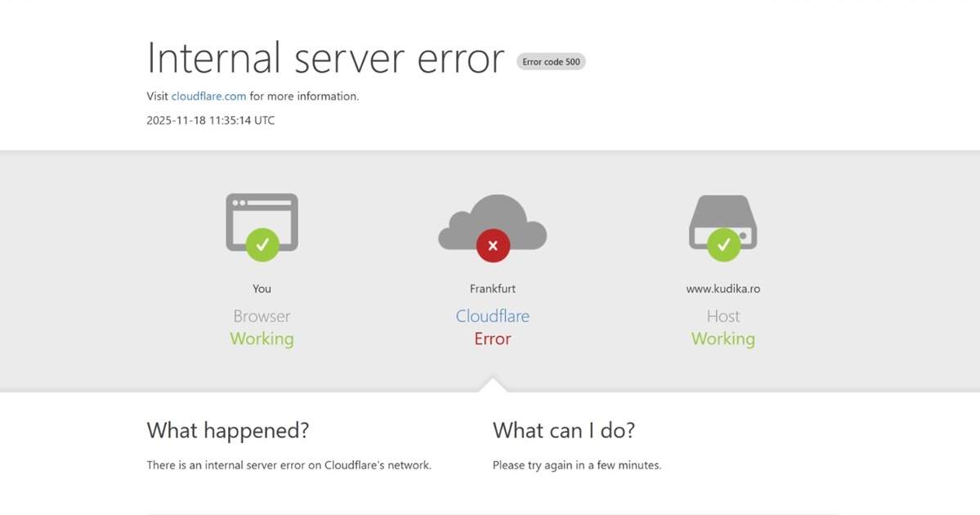This screenshot has width=980, height=515.
Task: Click the What happened? section heading
Action: point(227,430)
